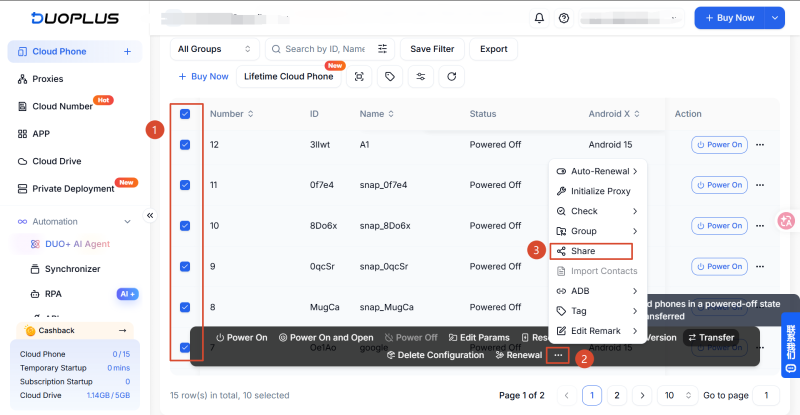Click Transfer in batch bar
Screen dimensions: 800x415
click(x=711, y=338)
